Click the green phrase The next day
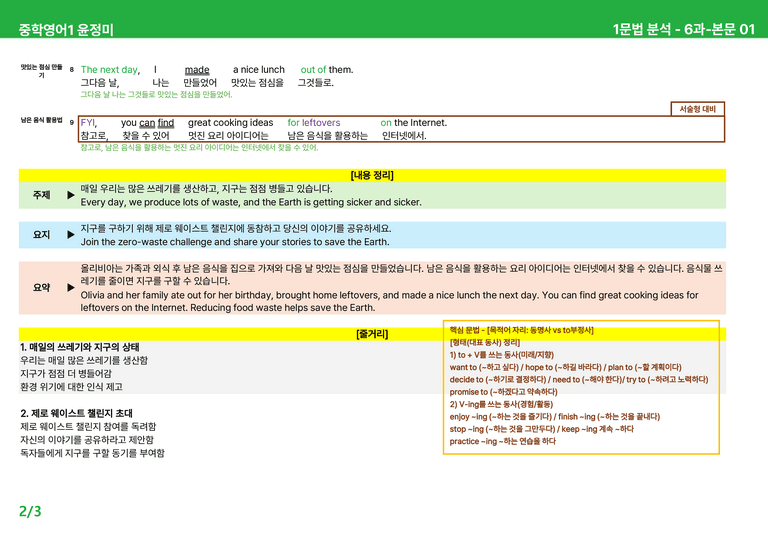 [x=109, y=70]
